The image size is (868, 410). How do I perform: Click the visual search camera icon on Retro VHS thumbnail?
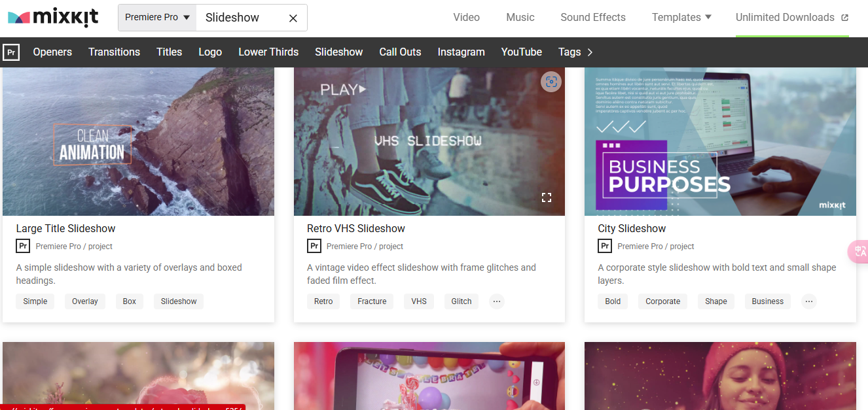551,81
